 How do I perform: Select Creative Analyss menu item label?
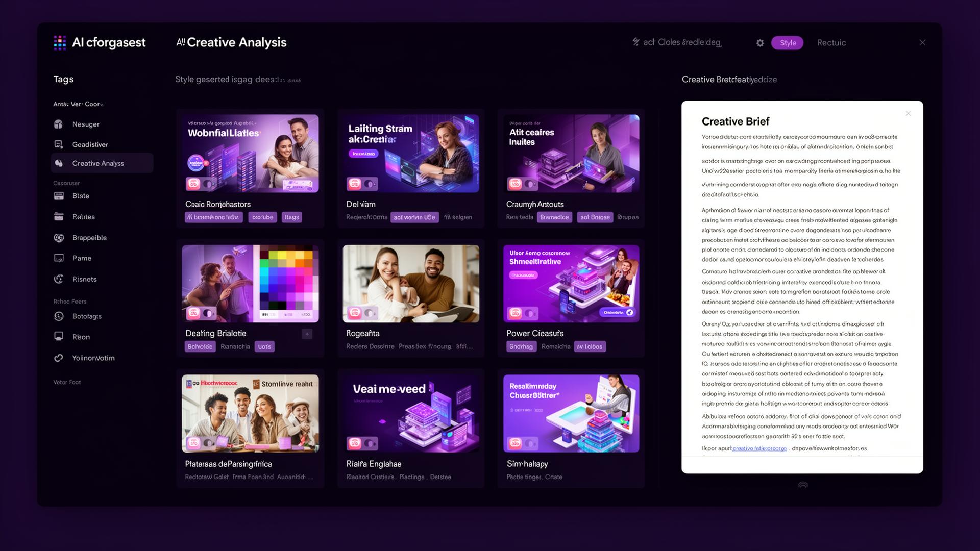point(98,163)
